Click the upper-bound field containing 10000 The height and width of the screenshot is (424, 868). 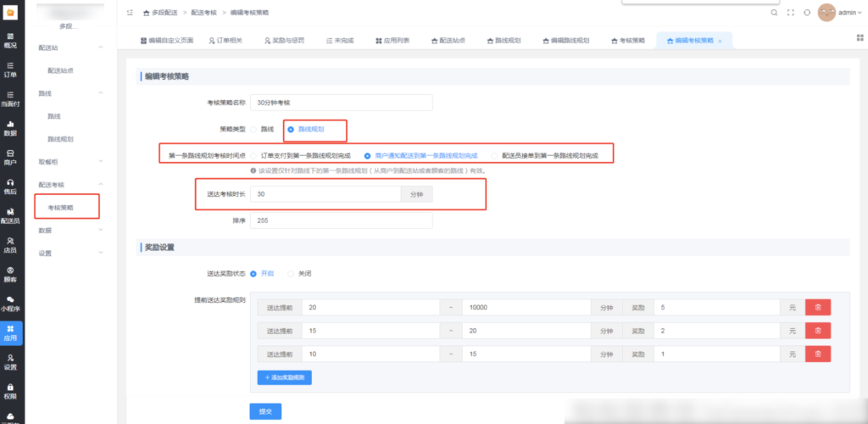coord(526,307)
